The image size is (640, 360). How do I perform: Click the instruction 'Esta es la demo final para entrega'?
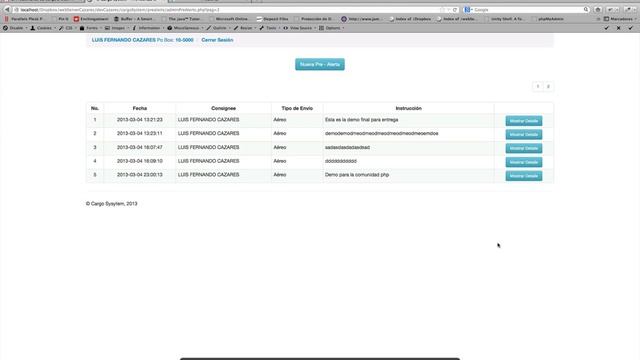click(x=362, y=120)
